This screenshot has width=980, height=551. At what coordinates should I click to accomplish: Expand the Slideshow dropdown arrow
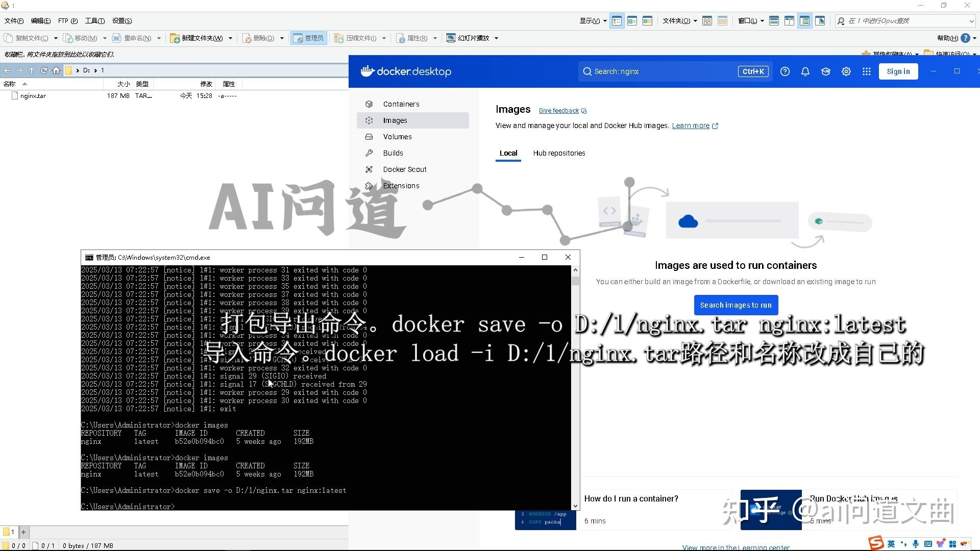click(x=496, y=38)
